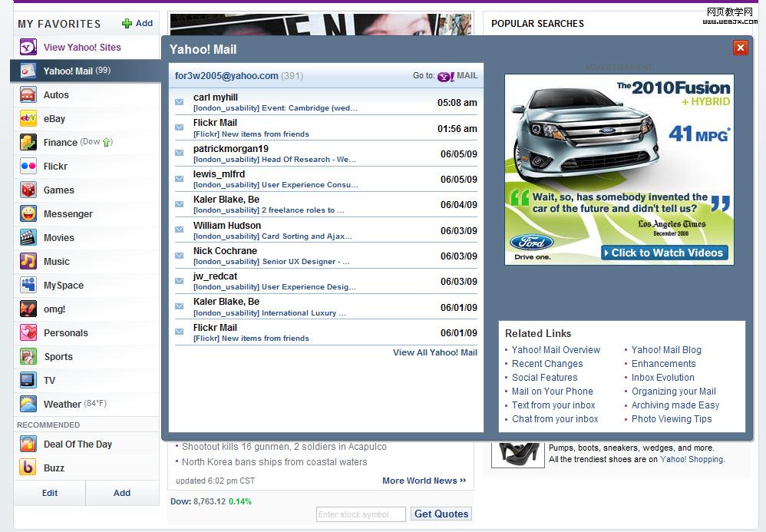766x532 pixels.
Task: Click the Music note icon
Action: click(x=28, y=262)
